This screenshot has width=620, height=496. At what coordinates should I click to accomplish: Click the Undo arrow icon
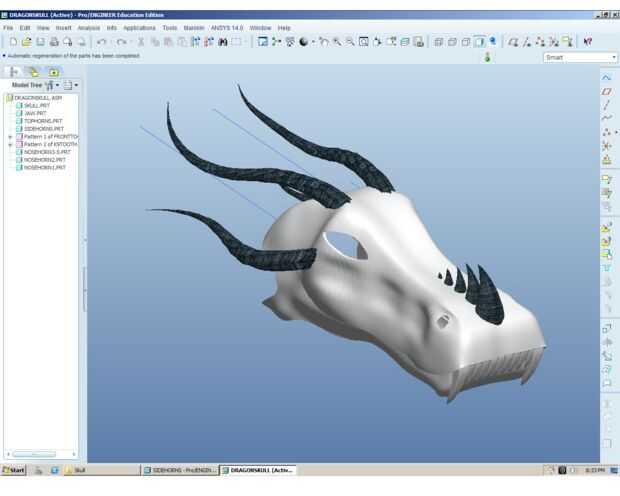pos(102,42)
